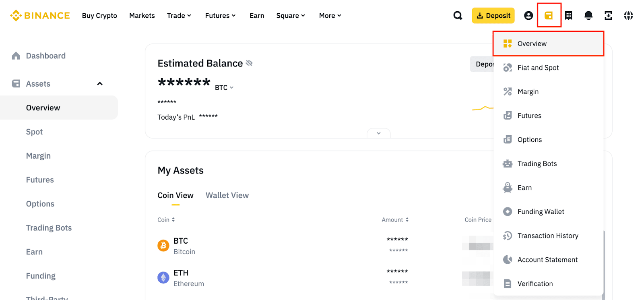Select Spot in left sidebar

(x=34, y=132)
